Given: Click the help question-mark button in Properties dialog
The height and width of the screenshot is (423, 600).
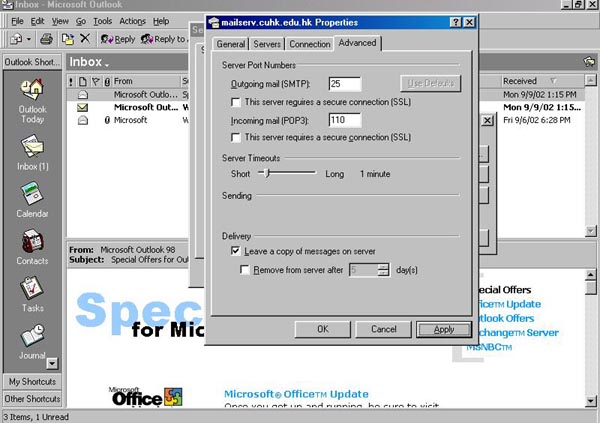Looking at the screenshot, I should click(455, 22).
